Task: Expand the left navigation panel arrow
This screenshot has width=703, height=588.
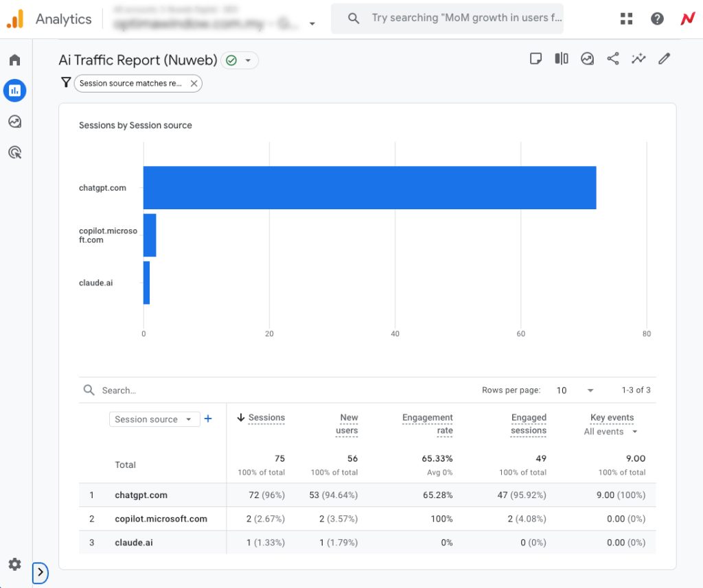Action: point(41,572)
